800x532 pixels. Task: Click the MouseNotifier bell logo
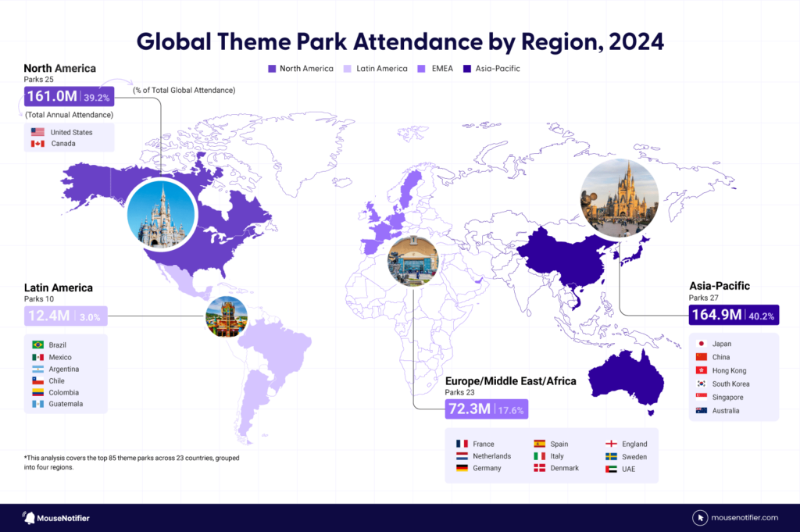[x=28, y=517]
